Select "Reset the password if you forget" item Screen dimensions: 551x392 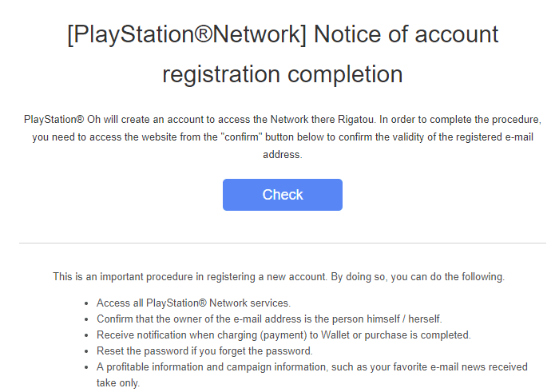pos(204,351)
